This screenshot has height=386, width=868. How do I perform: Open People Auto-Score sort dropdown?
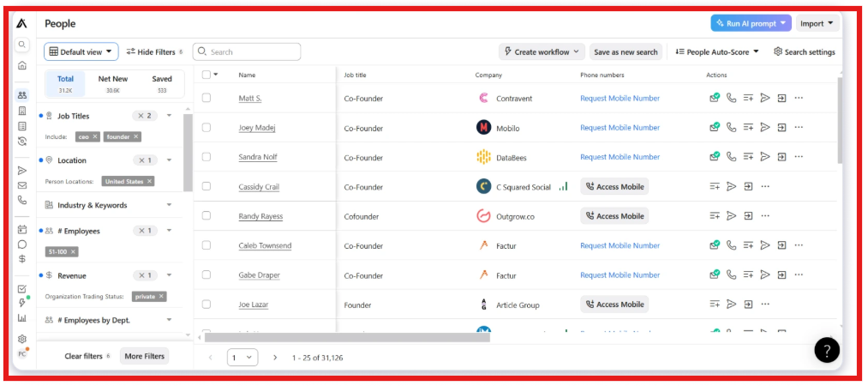click(x=716, y=51)
